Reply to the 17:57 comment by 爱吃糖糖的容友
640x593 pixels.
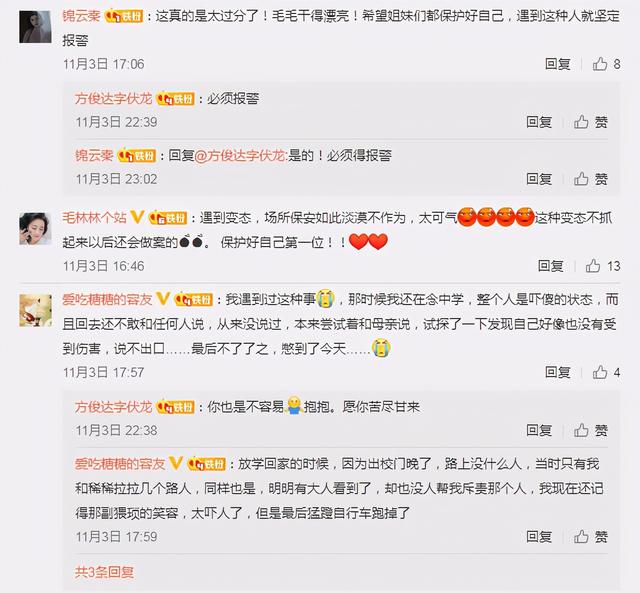[558, 372]
